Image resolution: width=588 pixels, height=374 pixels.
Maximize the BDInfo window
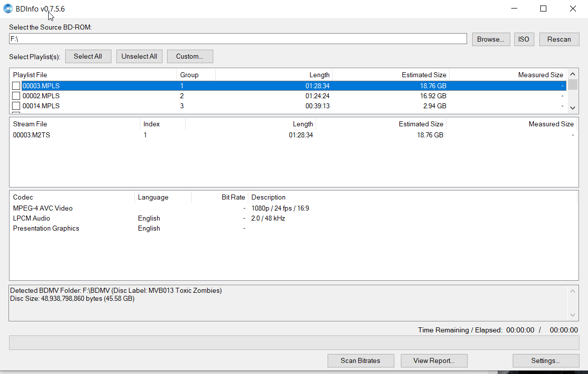pyautogui.click(x=543, y=9)
